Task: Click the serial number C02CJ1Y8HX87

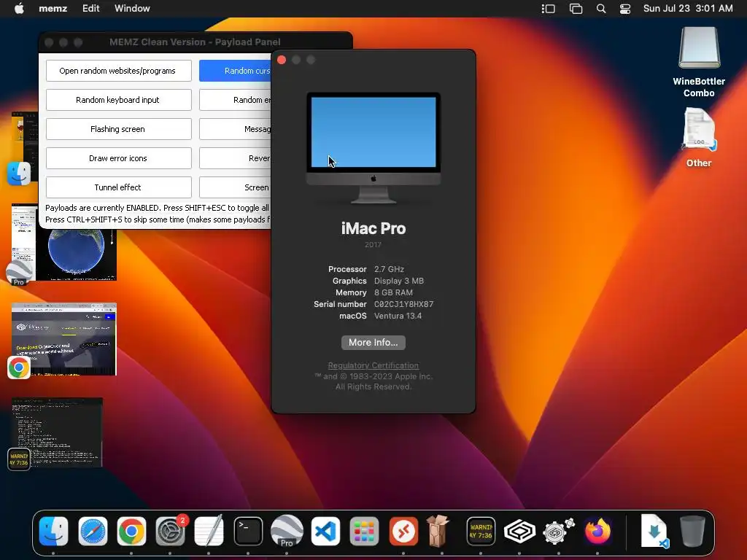Action: tap(403, 304)
